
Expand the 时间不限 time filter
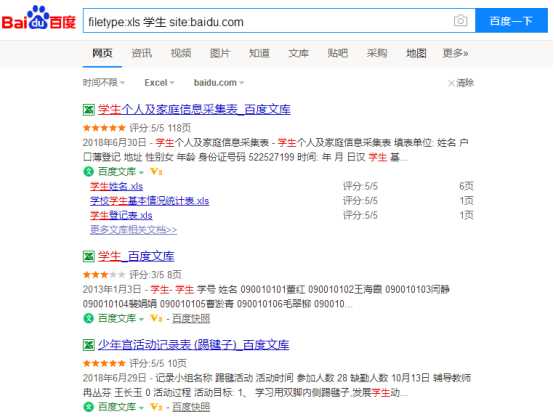click(104, 83)
